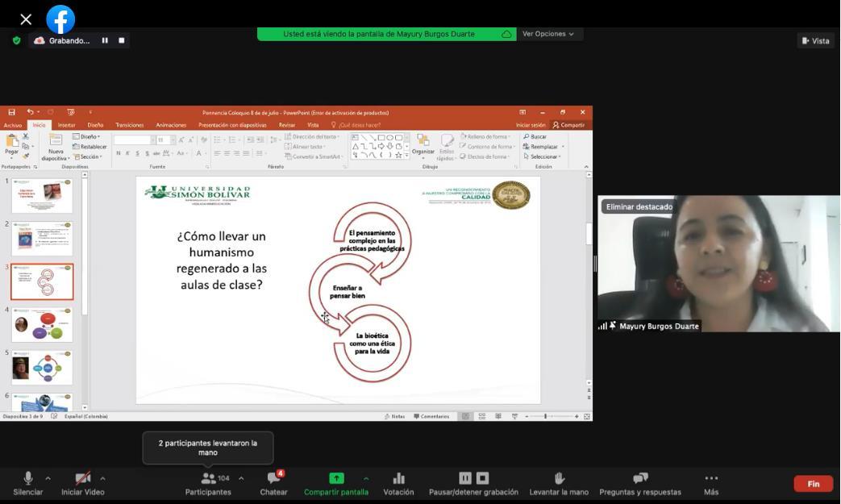841x504 pixels.
Task: Open the Diseño layout dropdown in Diapositivas group
Action: [x=87, y=137]
